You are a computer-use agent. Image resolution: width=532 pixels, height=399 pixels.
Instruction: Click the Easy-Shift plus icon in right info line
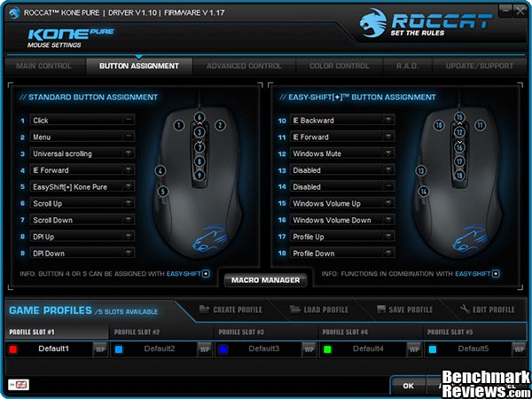point(496,273)
